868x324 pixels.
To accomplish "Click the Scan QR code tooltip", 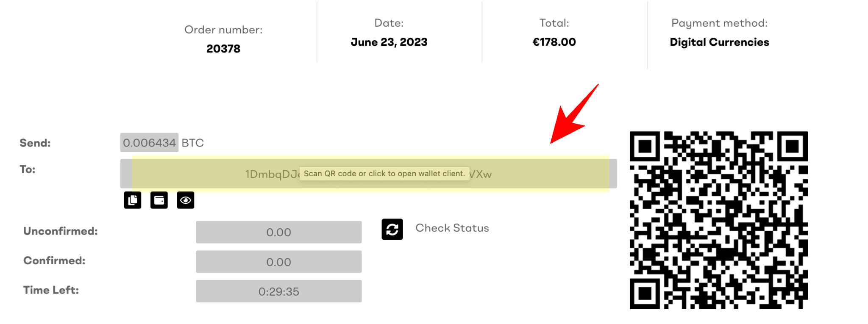I will pos(384,174).
